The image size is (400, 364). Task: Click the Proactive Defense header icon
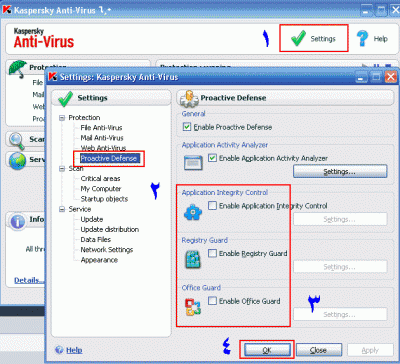[189, 99]
